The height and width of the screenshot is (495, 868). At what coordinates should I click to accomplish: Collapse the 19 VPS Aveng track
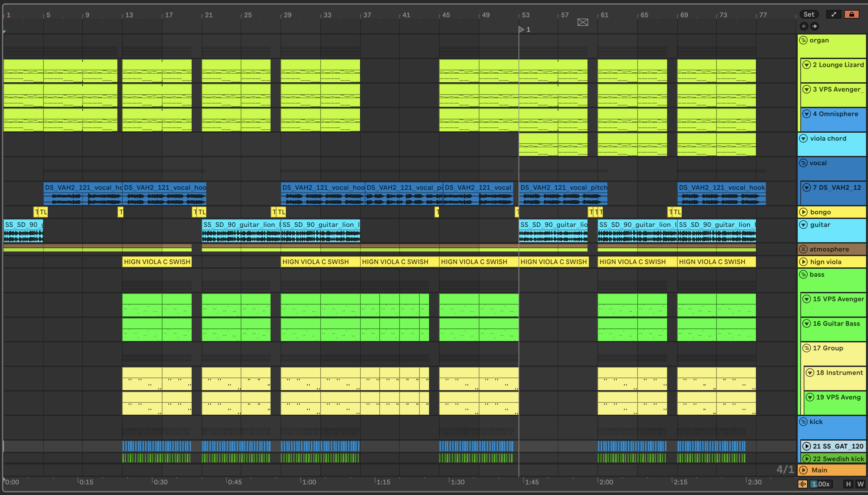point(810,397)
